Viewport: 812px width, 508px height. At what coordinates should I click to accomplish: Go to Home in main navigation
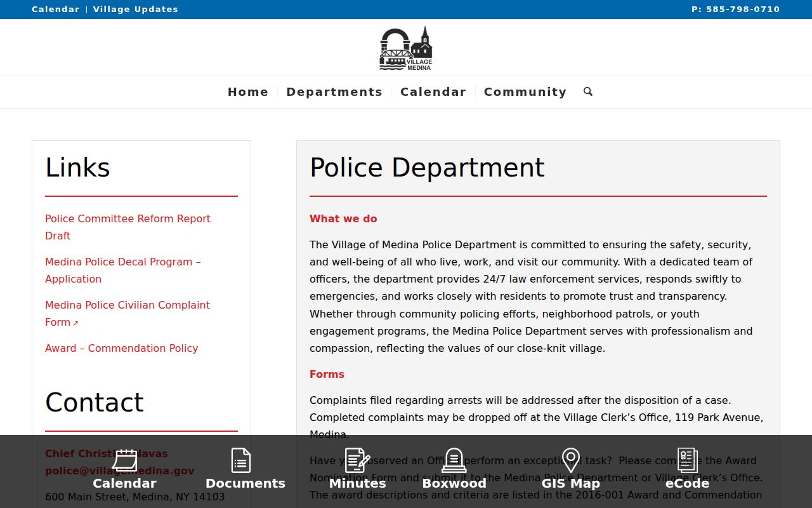[x=248, y=92]
